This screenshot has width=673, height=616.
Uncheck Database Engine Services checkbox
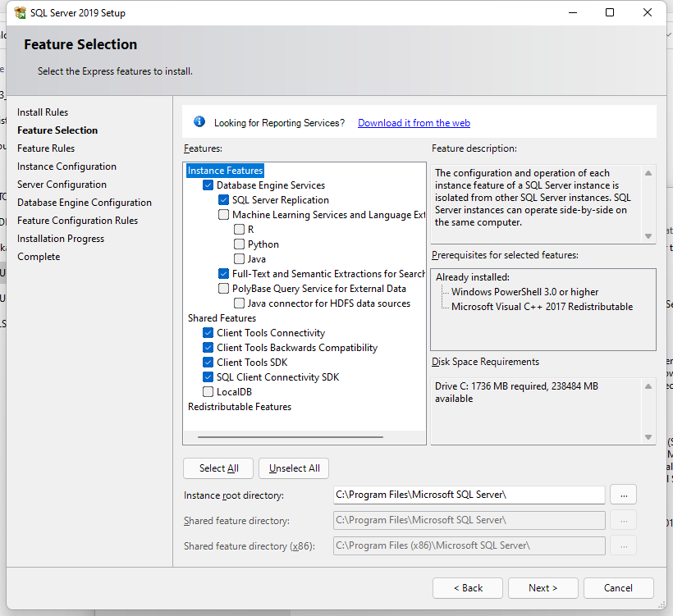tap(208, 185)
